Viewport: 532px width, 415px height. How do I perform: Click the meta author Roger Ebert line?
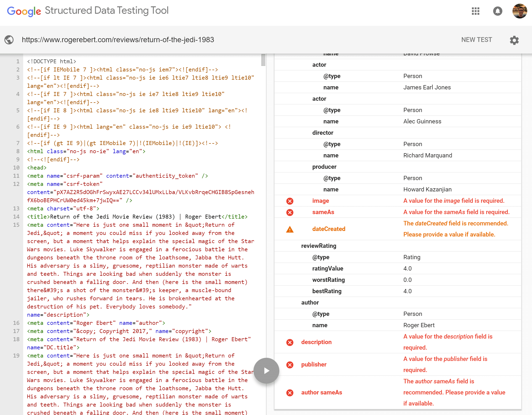96,323
